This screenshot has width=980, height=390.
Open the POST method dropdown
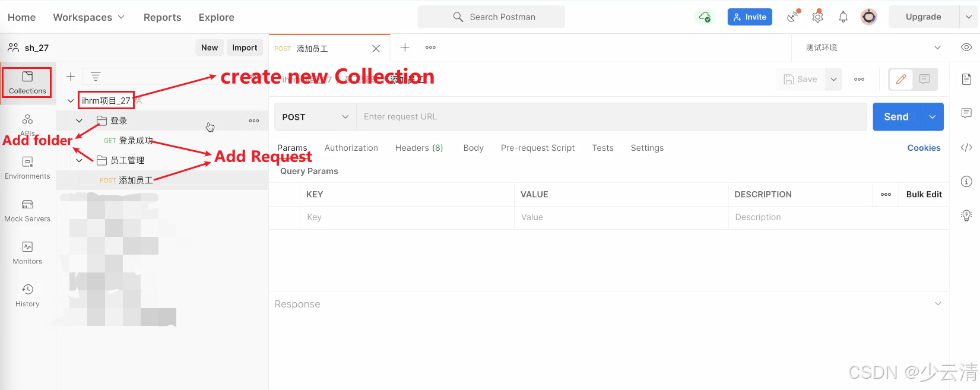coord(315,117)
